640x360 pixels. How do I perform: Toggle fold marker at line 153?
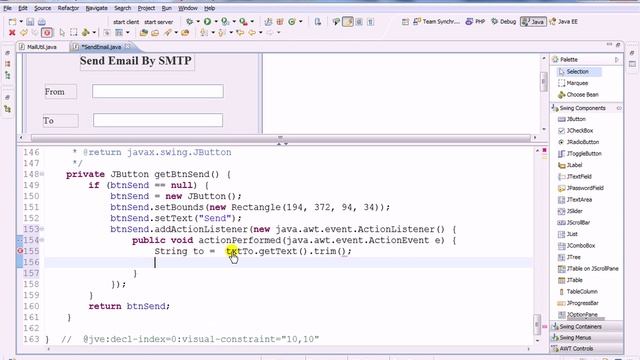[42, 229]
